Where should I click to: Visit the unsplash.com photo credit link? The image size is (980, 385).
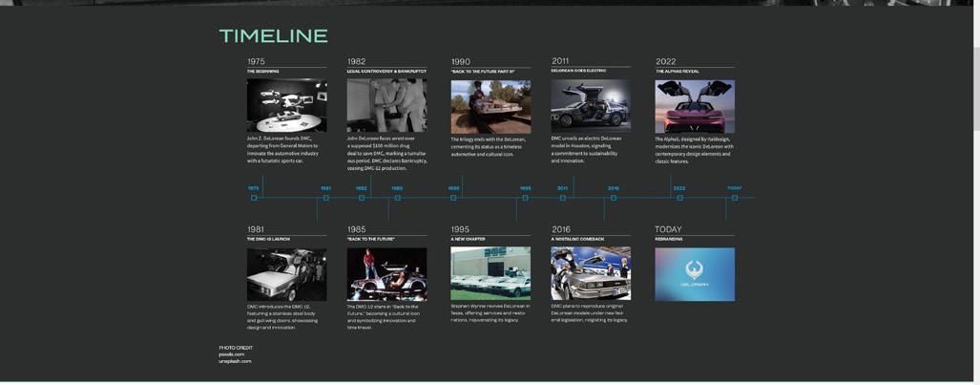click(x=235, y=361)
